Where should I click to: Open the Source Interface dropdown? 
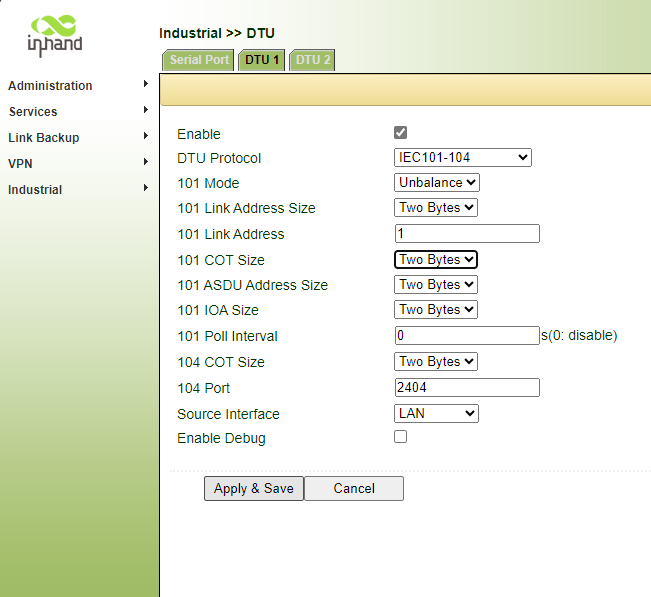click(436, 413)
